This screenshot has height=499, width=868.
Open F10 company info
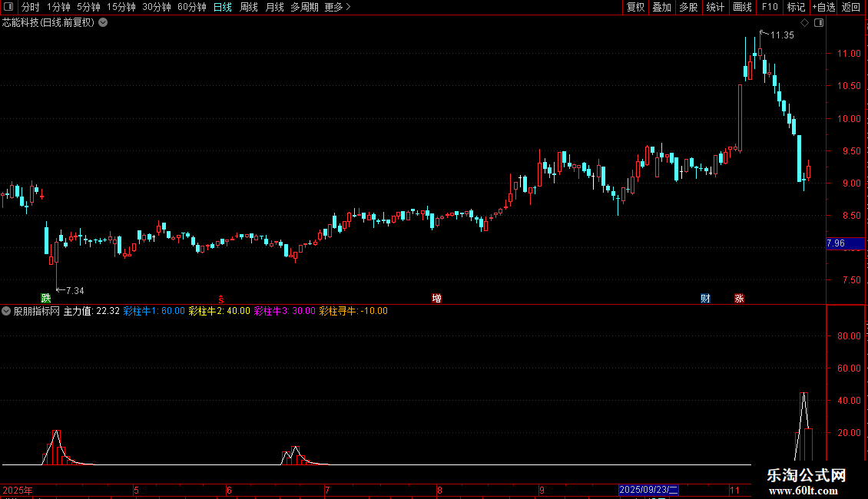click(770, 7)
